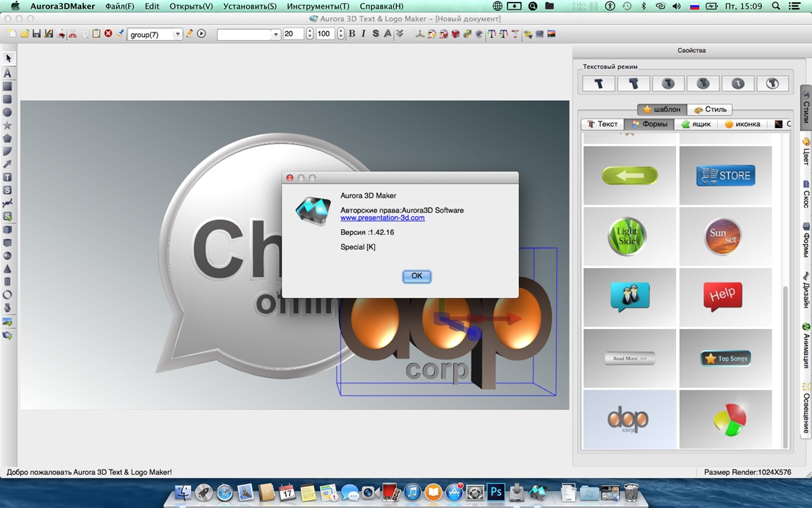Toggle bold B formatting

[x=352, y=33]
